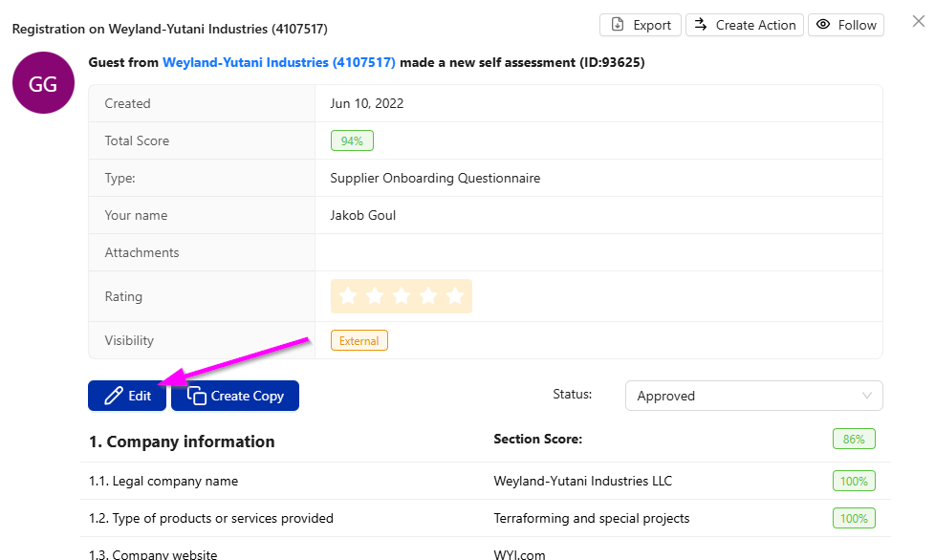Click the Attachments row label

pos(141,252)
